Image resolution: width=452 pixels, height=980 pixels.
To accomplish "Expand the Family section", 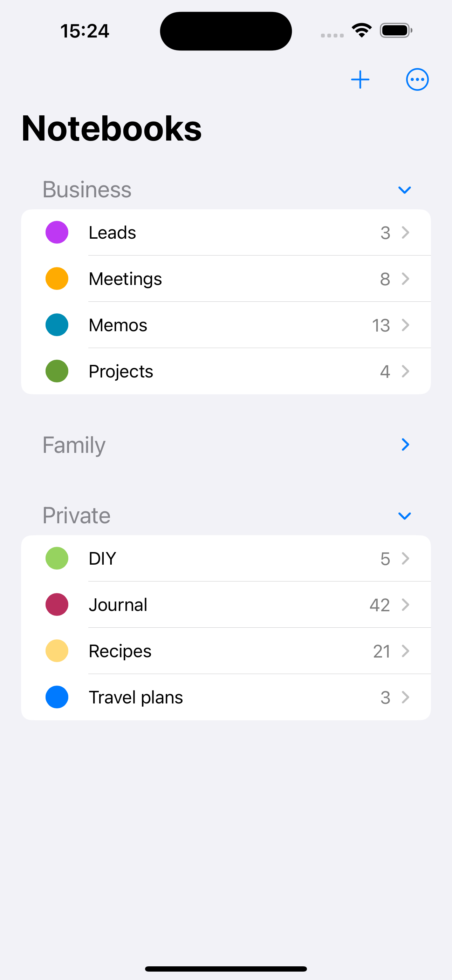I will [405, 444].
